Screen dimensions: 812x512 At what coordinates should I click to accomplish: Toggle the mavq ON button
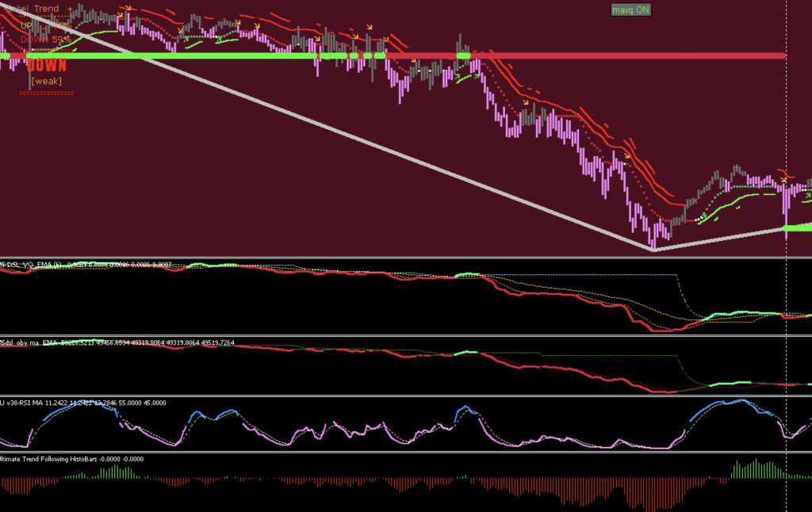(630, 10)
